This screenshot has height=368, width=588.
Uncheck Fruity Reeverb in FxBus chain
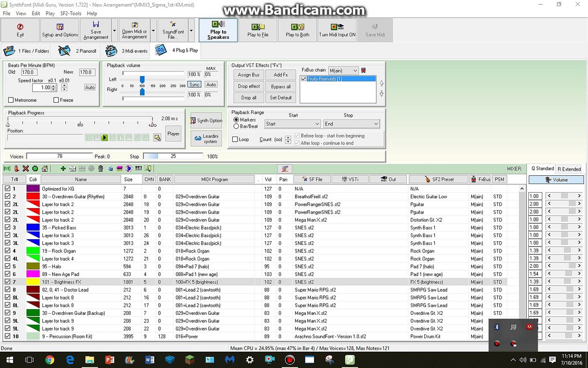pyautogui.click(x=304, y=79)
